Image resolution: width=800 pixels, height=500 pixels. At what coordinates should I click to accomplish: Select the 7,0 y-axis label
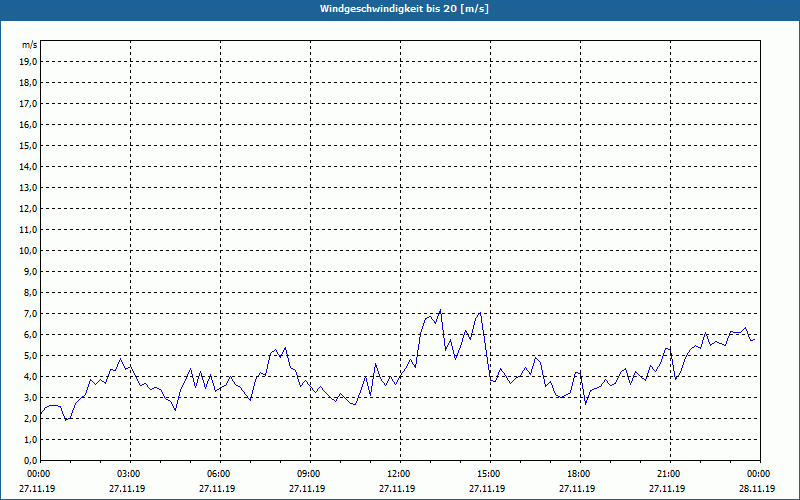pos(30,314)
